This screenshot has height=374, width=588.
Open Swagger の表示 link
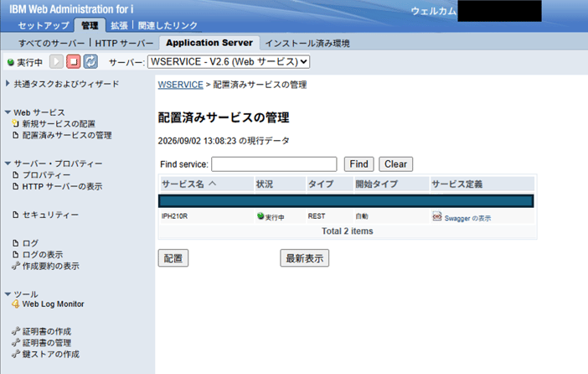[467, 218]
